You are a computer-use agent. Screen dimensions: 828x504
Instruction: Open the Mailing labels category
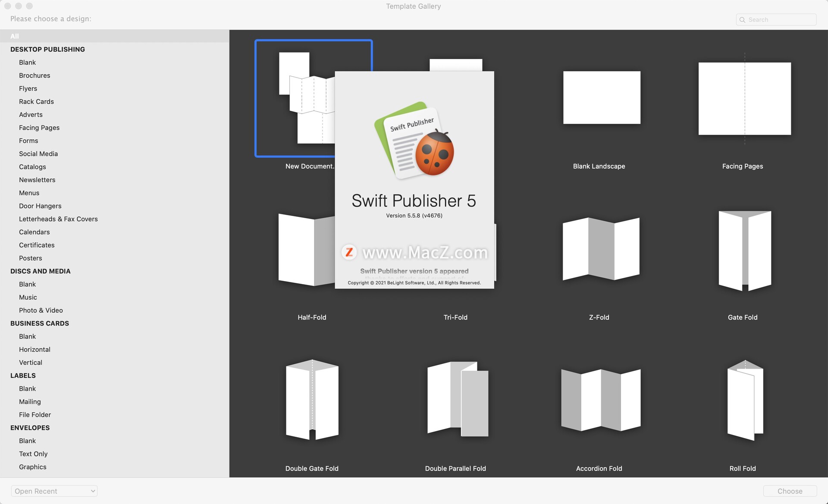click(30, 402)
